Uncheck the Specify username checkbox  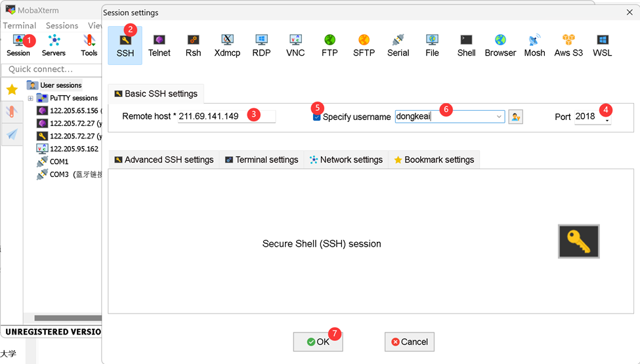tap(317, 117)
